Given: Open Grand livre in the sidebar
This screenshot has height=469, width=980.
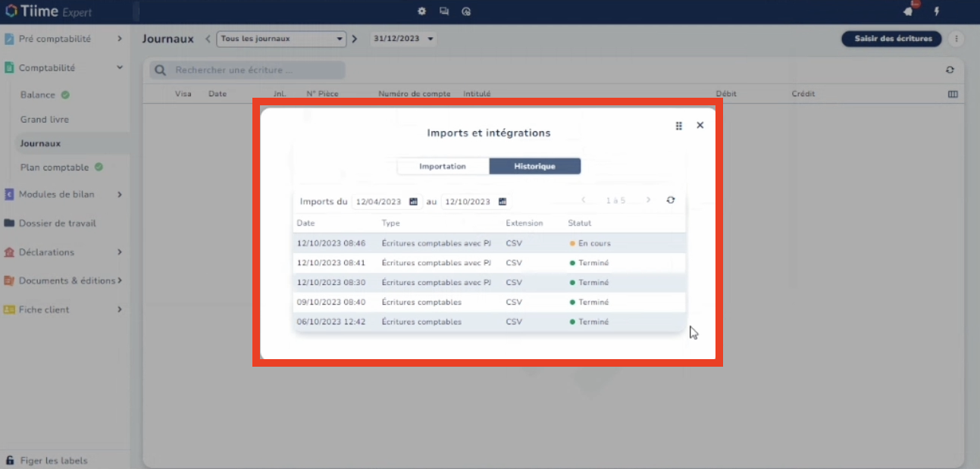Looking at the screenshot, I should tap(45, 119).
